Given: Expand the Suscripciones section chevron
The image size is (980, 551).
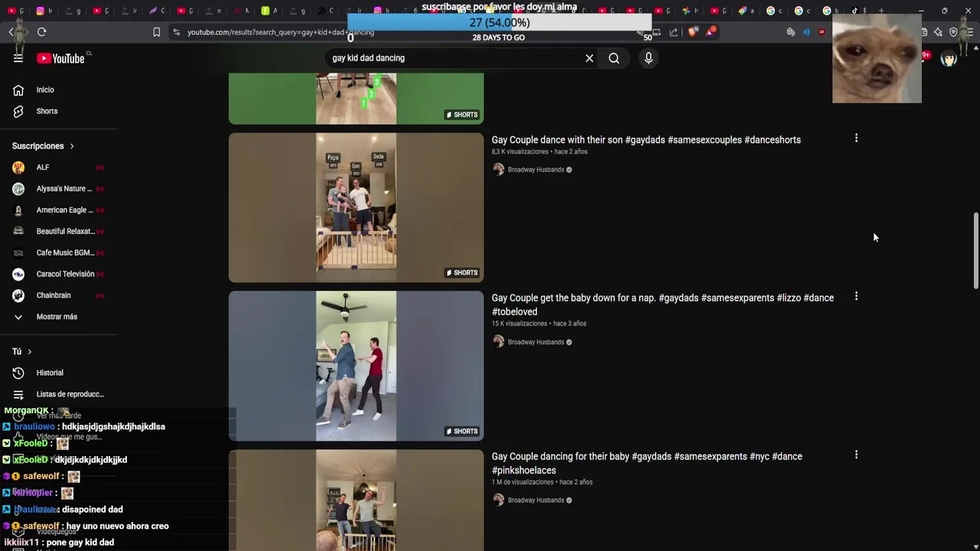Looking at the screenshot, I should point(72,146).
